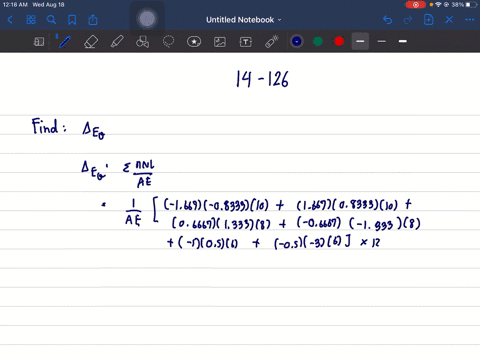Open the page thumbnails grid view
This screenshot has width=480, height=360.
click(x=31, y=20)
